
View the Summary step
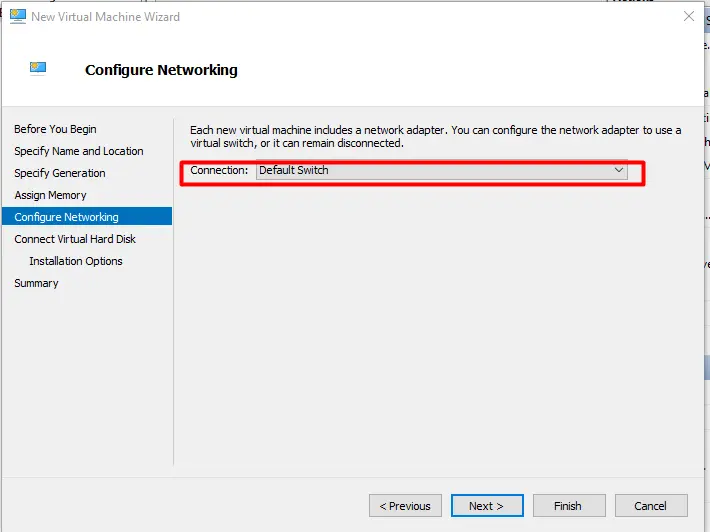pos(36,283)
